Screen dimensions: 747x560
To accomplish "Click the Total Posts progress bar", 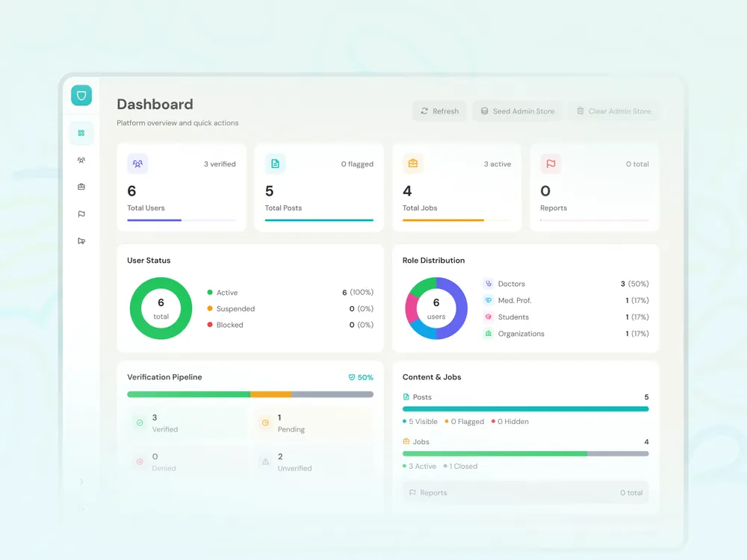I will [319, 220].
